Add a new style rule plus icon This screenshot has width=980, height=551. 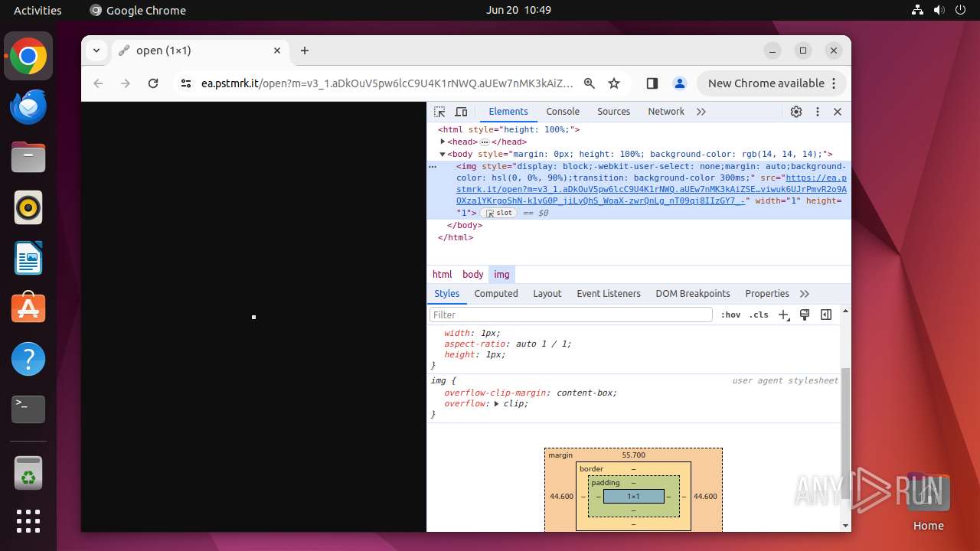(783, 315)
